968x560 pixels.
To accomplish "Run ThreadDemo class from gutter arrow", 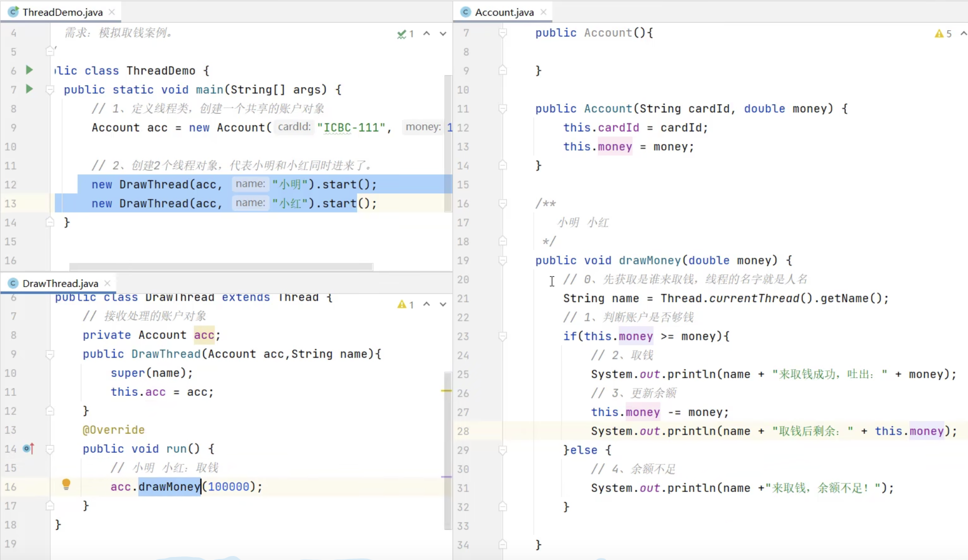I will 29,70.
